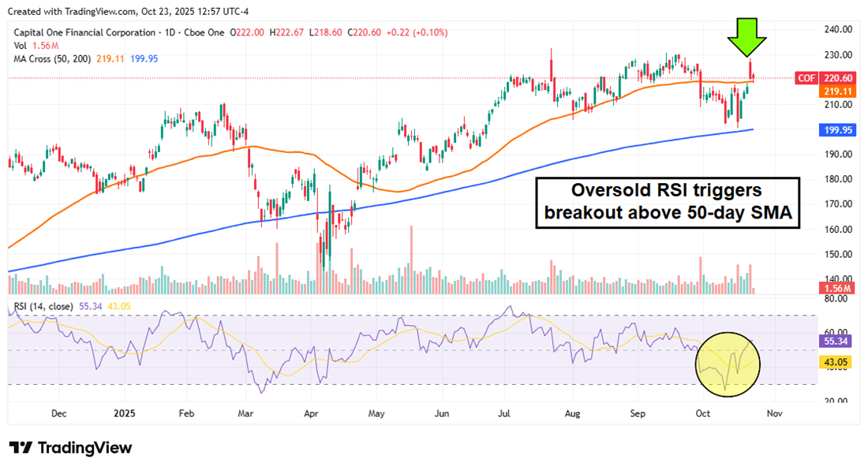
Task: Click the 80.00 RSI axis label
Action: point(836,299)
